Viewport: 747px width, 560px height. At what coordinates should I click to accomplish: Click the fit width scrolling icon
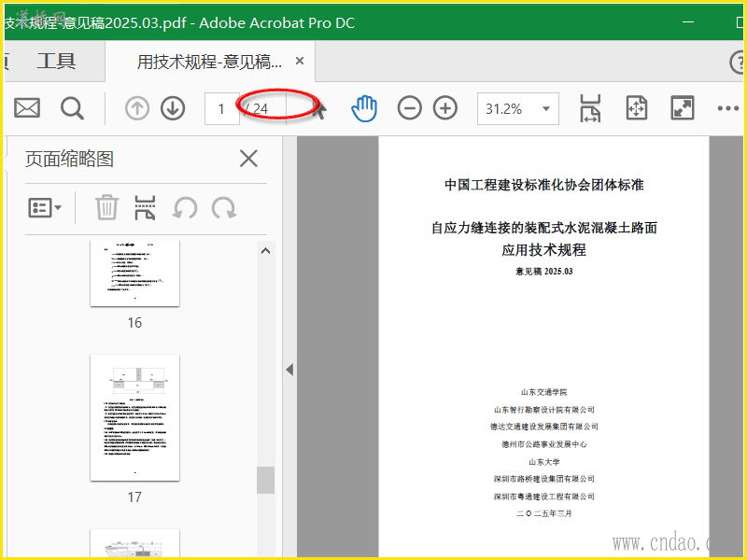[x=590, y=108]
